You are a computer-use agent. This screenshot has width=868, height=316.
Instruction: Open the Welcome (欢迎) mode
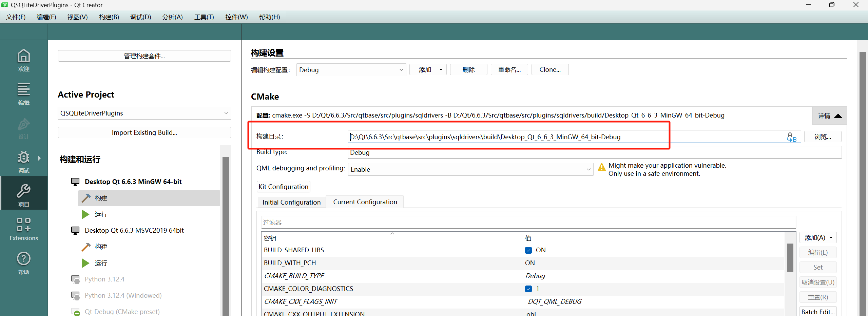coord(24,60)
